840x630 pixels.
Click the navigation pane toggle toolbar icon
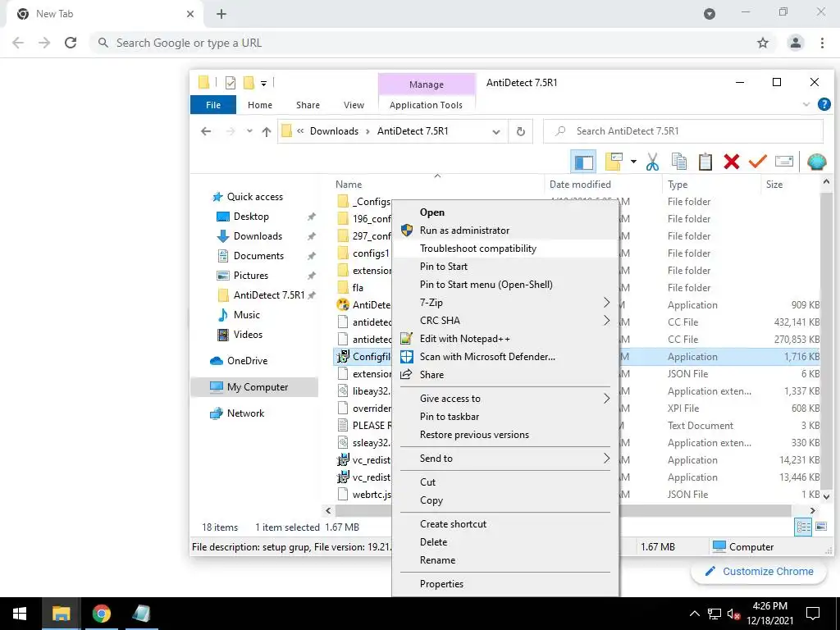[584, 162]
